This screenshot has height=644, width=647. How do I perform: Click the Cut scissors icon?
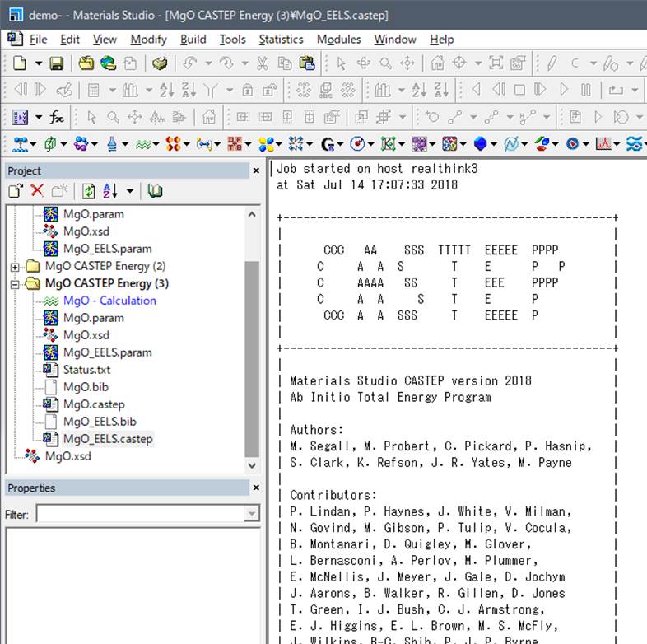(262, 63)
